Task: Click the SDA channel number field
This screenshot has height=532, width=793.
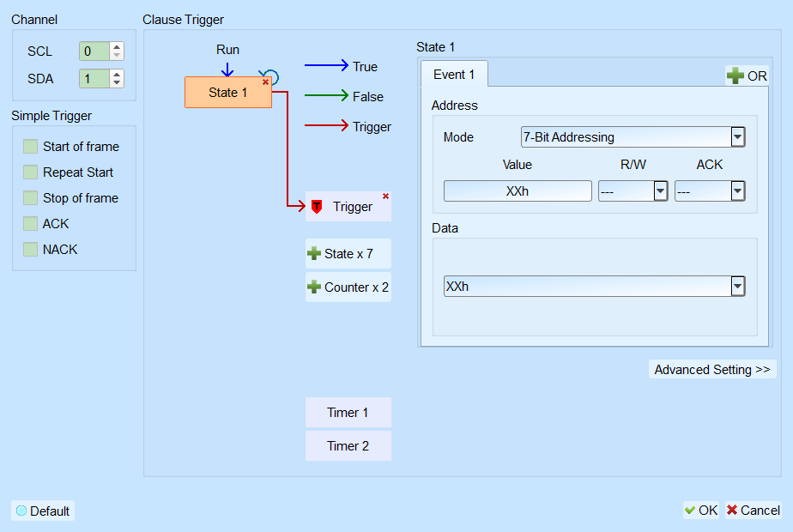Action: (94, 78)
